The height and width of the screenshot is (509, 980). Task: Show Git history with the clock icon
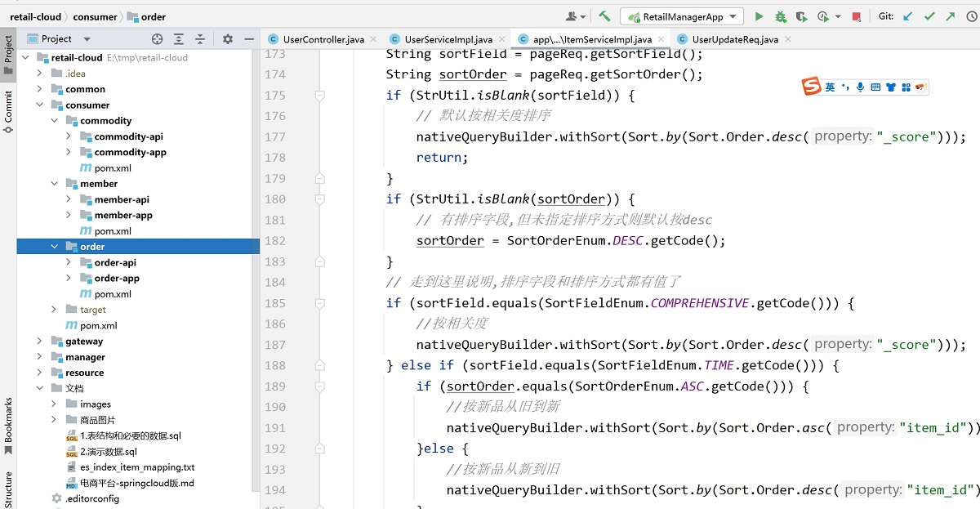971,16
